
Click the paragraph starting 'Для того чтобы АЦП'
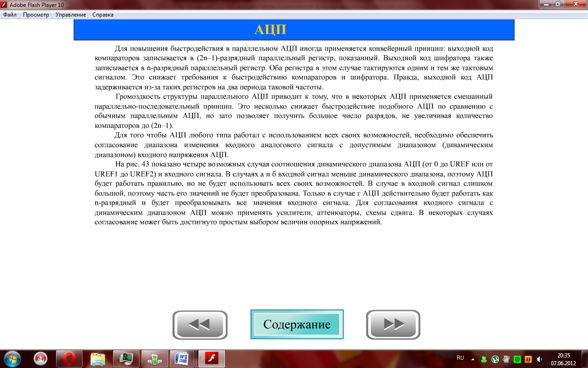[x=294, y=144]
